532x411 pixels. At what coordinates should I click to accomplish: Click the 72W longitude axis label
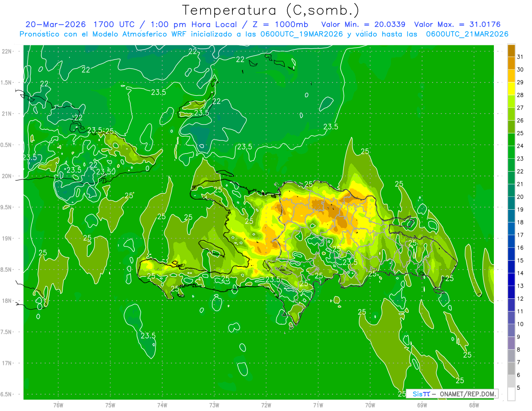[266, 405]
